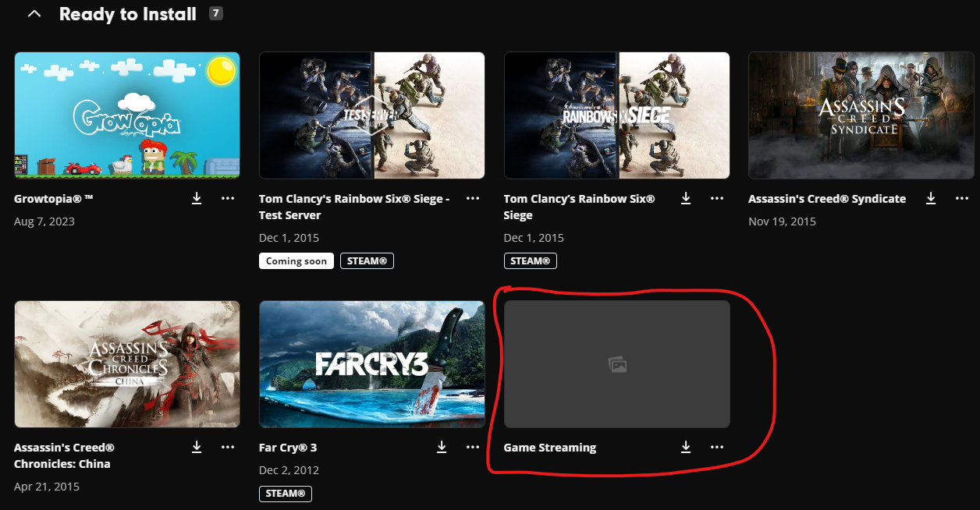Download Tom Clancy's Rainbow Six Siege
980x510 pixels.
pos(686,199)
